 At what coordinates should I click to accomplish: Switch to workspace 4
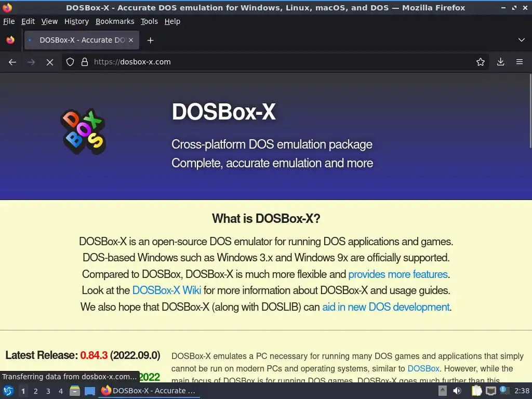click(x=61, y=391)
